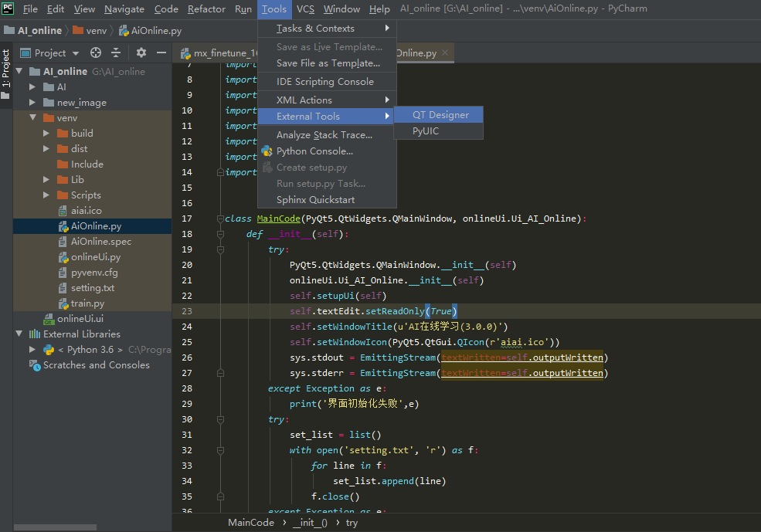Click the AiOnline.spec file icon
The height and width of the screenshot is (532, 761).
tap(63, 242)
